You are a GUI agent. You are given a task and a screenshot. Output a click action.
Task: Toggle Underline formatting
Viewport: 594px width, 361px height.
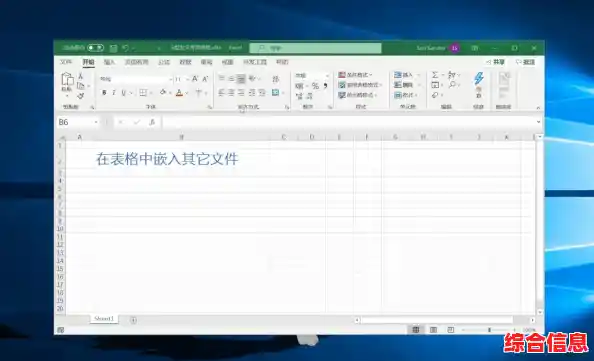click(x=123, y=92)
